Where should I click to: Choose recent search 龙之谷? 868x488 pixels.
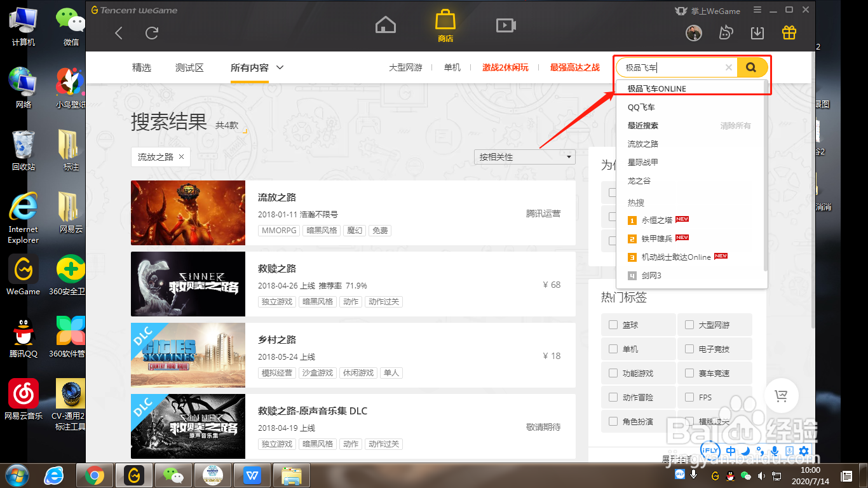coord(639,181)
